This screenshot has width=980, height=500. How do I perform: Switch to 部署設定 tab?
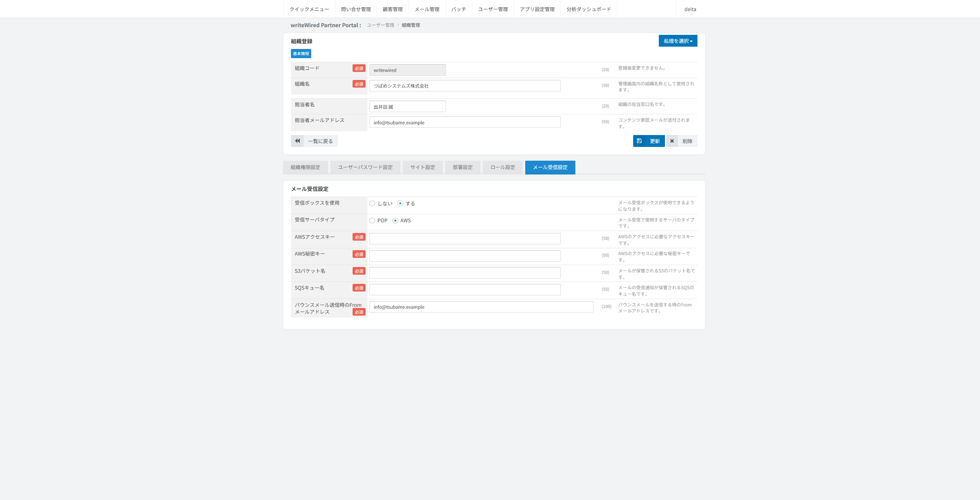(x=463, y=168)
